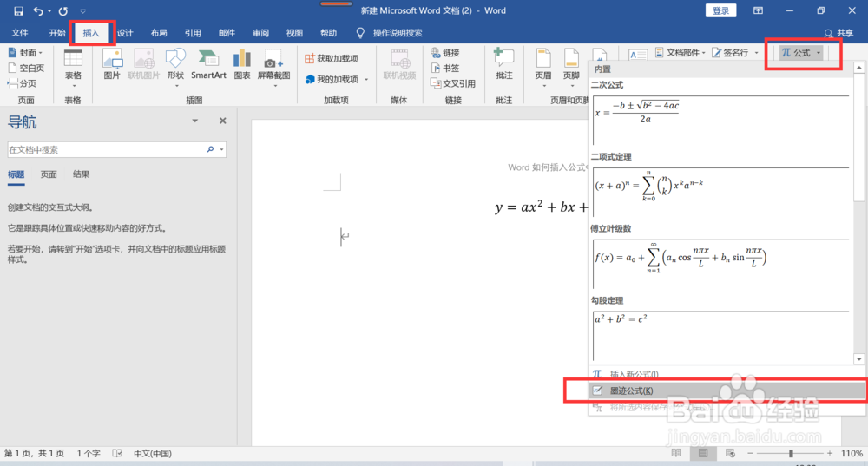The image size is (868, 466).
Task: Switch to the 视图 tab
Action: 294,33
